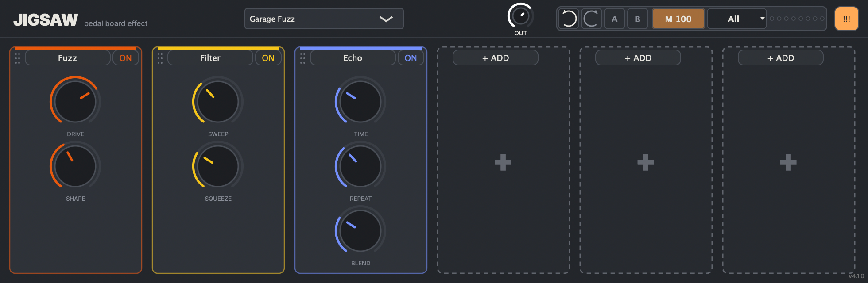Select preset slot B

pos(638,19)
